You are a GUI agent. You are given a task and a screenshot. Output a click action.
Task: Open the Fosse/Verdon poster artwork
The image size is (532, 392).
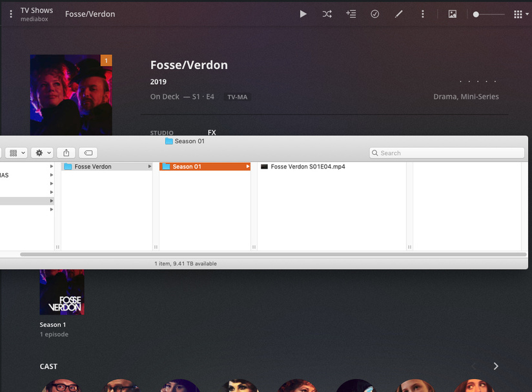pyautogui.click(x=71, y=95)
